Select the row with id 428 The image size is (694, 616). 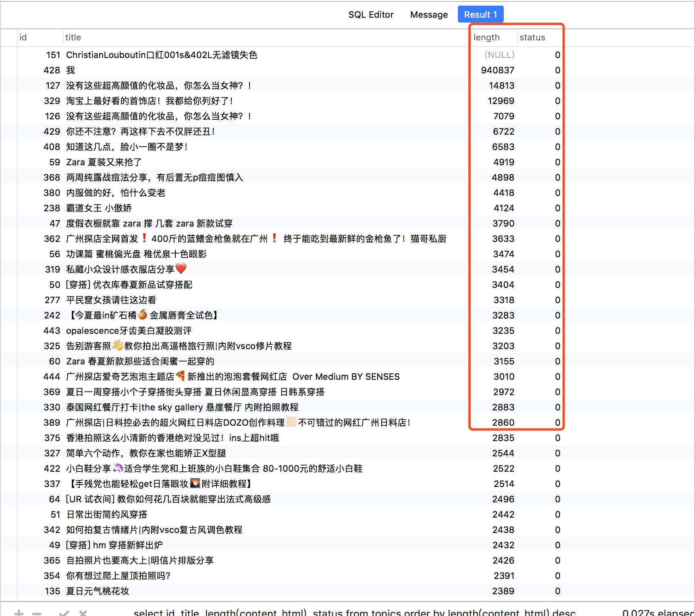coord(52,70)
